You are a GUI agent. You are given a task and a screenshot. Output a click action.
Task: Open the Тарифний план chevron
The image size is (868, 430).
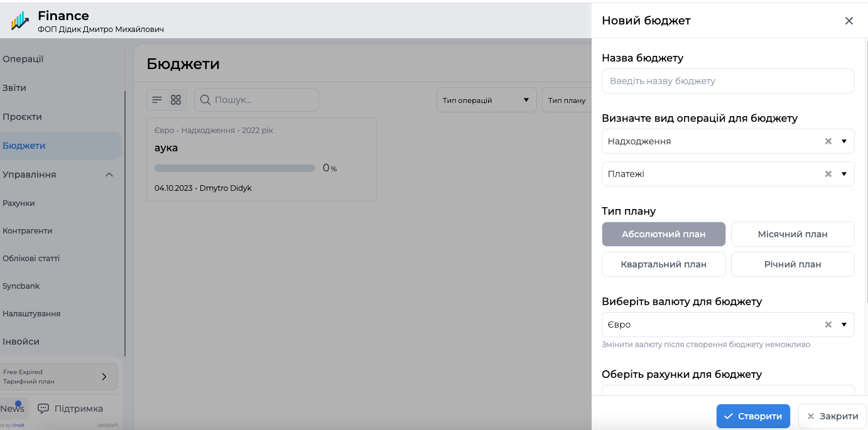[104, 377]
